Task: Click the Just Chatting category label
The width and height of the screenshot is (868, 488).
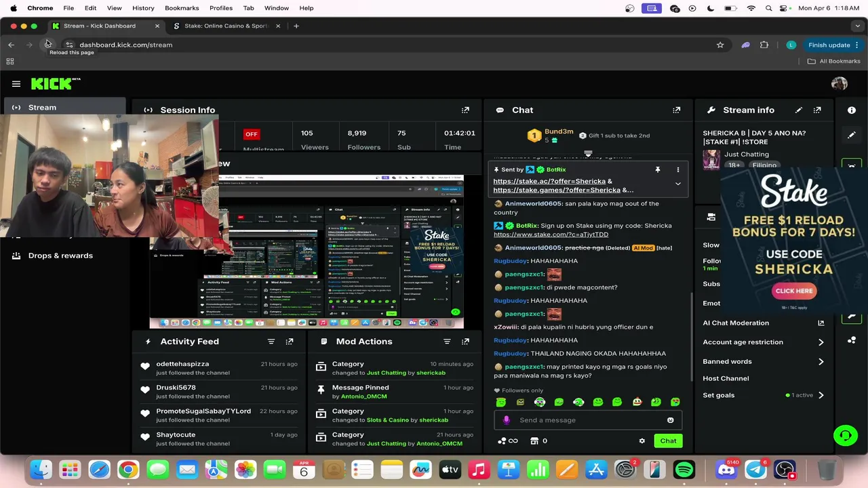Action: pyautogui.click(x=747, y=155)
